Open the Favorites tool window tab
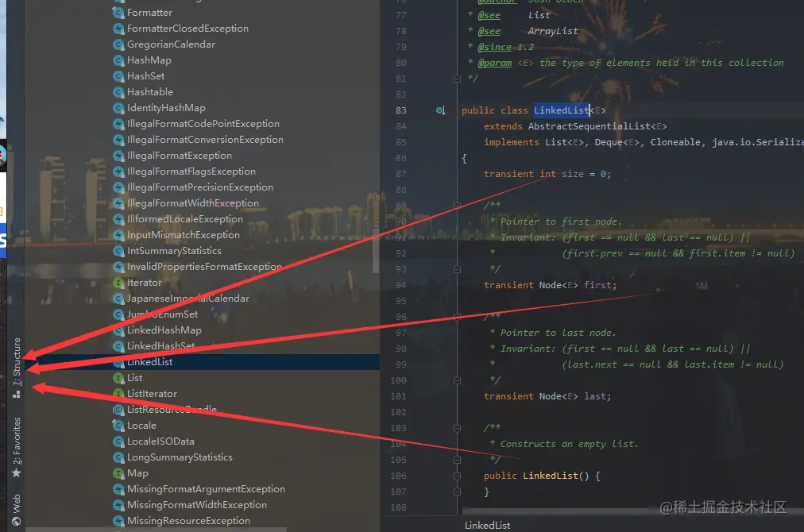Image resolution: width=804 pixels, height=532 pixels. [17, 447]
